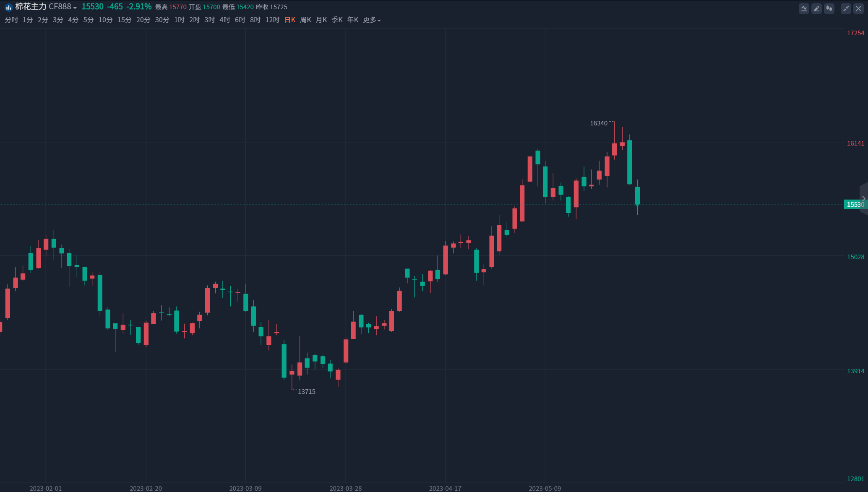Screen dimensions: 868x492
Task: Click the last price 15530 in header
Action: [x=92, y=7]
